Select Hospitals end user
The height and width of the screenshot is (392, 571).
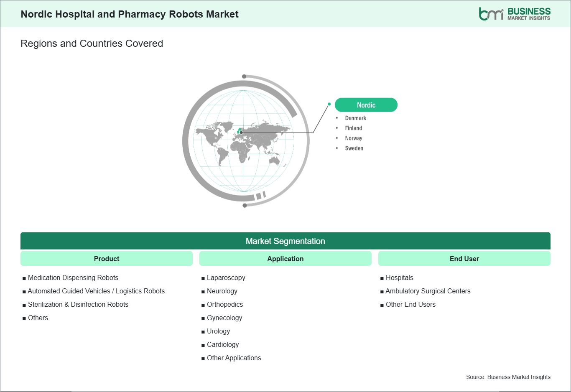tap(400, 278)
